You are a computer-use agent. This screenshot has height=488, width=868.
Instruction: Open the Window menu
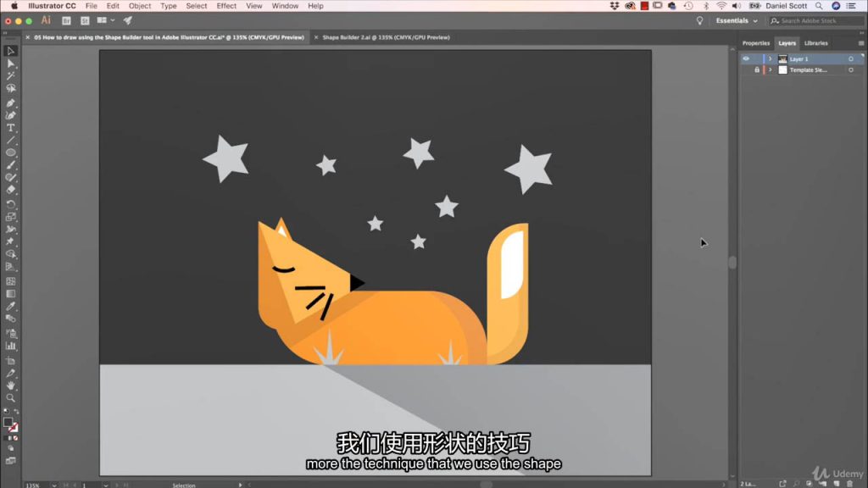(x=285, y=6)
